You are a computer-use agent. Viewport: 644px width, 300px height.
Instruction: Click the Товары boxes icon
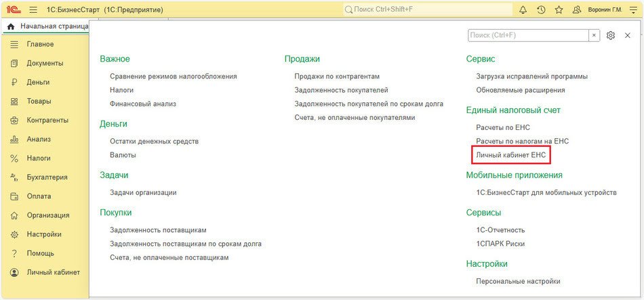[x=14, y=101]
